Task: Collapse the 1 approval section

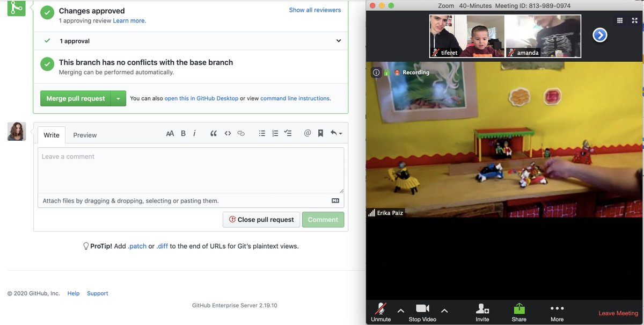Action: coord(339,40)
